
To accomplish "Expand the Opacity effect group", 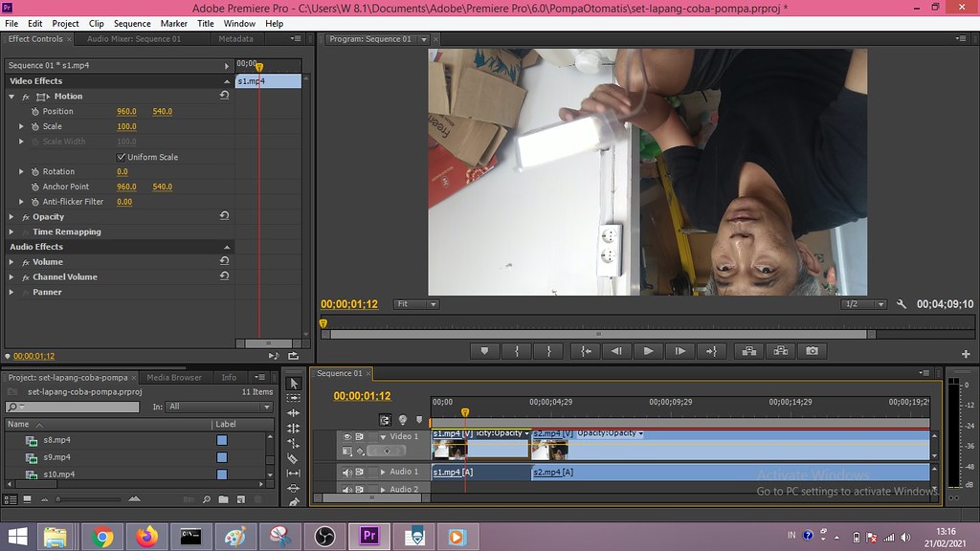I will (x=11, y=217).
